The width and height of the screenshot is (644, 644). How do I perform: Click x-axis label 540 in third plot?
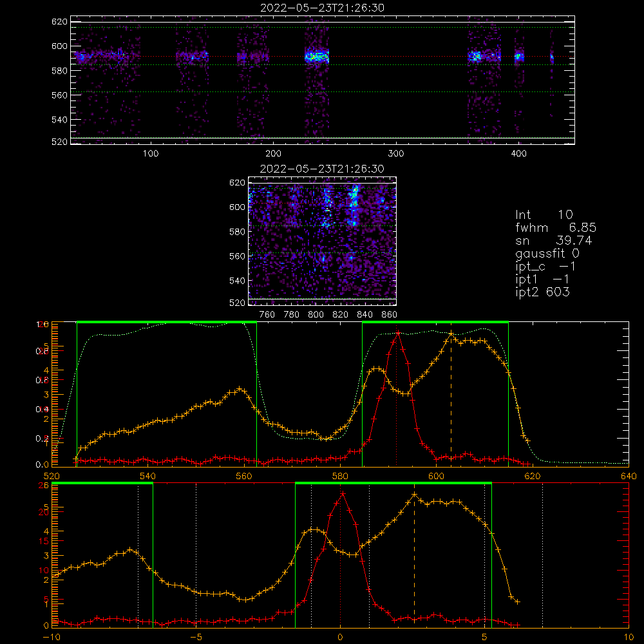tap(148, 477)
